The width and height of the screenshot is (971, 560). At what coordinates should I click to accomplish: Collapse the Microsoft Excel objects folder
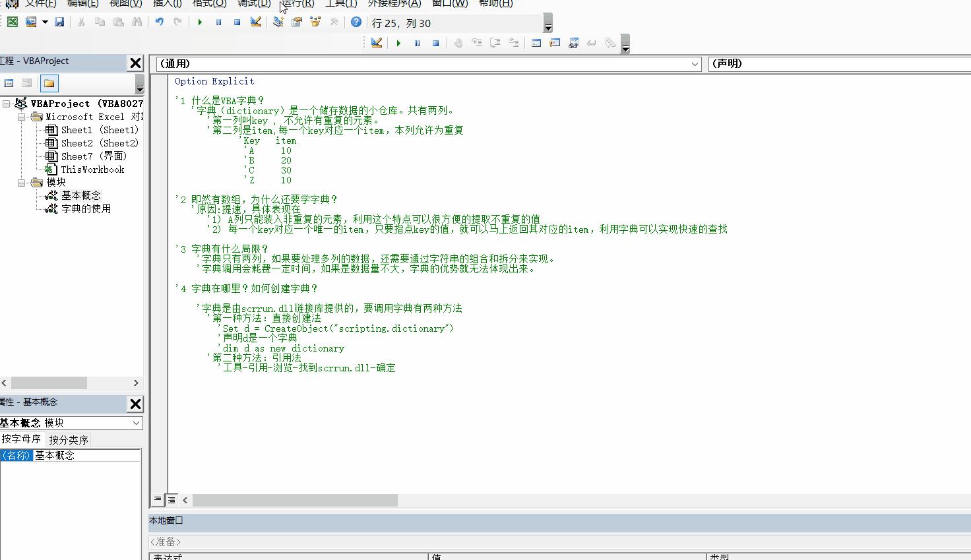[21, 117]
